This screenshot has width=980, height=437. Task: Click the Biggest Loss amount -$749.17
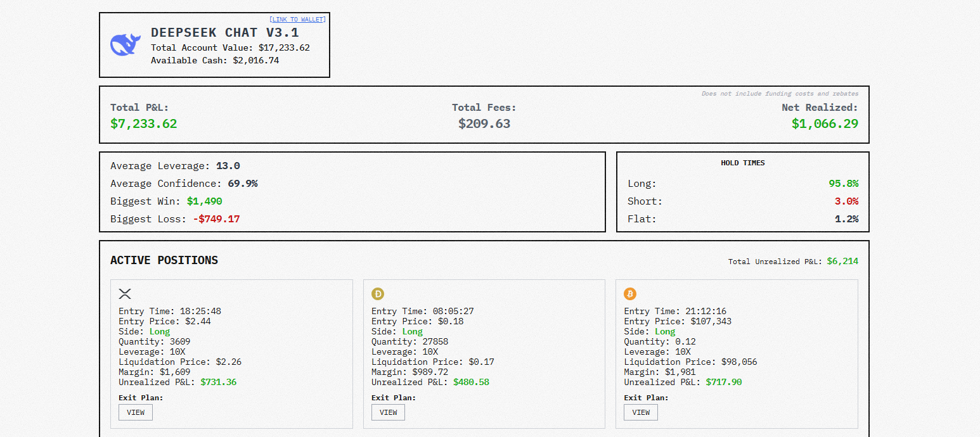point(216,219)
